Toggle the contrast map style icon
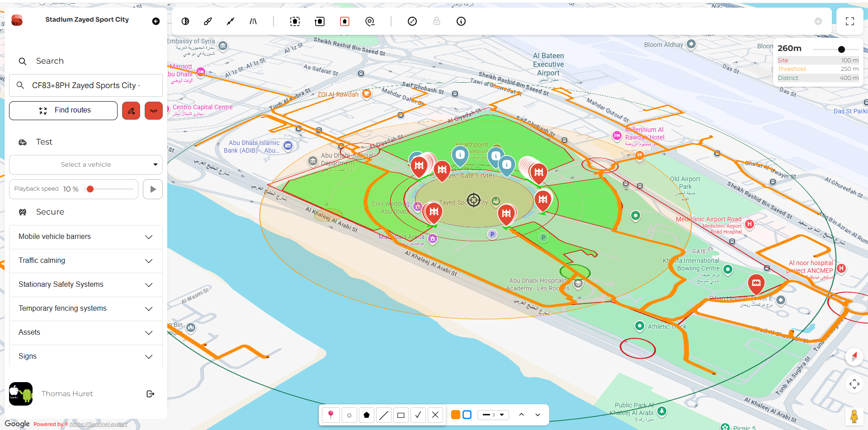This screenshot has height=430, width=868. (x=185, y=21)
